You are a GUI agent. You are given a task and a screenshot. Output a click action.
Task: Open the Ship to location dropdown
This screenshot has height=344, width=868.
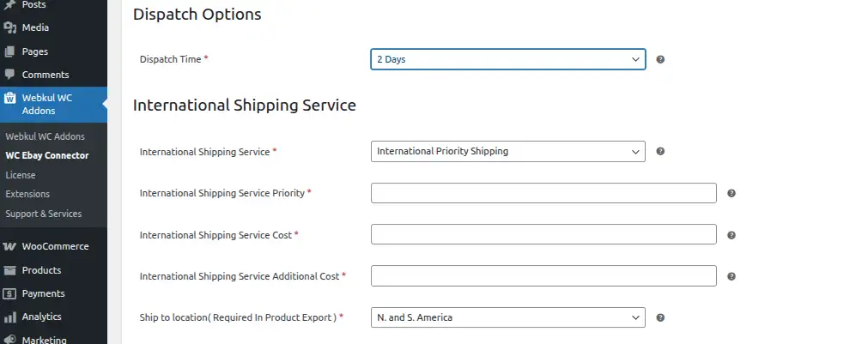[507, 317]
